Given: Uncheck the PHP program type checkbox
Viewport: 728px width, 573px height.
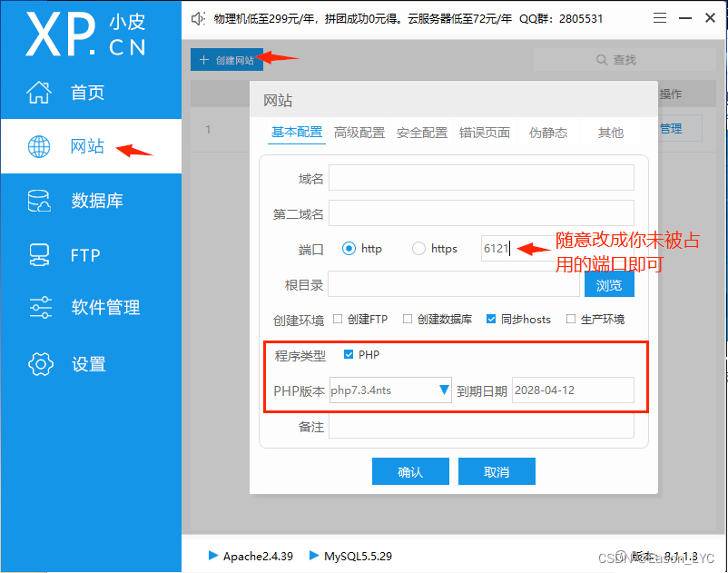Looking at the screenshot, I should pyautogui.click(x=349, y=355).
